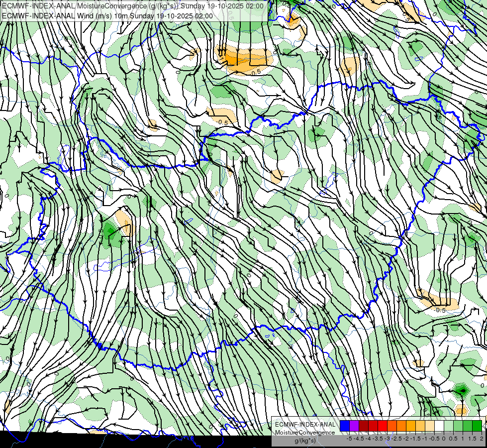The height and width of the screenshot is (448, 487).
Task: Click the g/(kg*s) units label in legend
Action: (305, 441)
